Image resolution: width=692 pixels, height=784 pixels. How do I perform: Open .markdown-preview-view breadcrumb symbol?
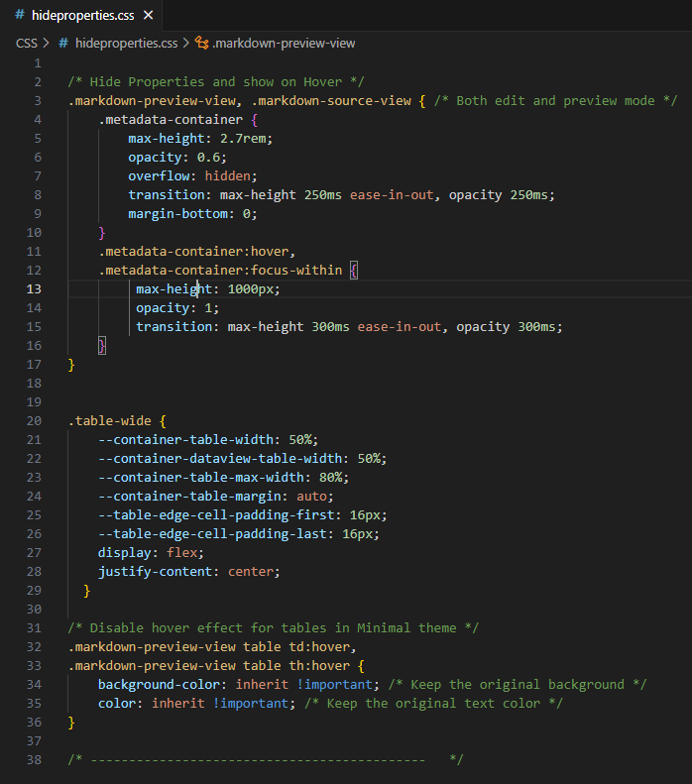(x=284, y=44)
